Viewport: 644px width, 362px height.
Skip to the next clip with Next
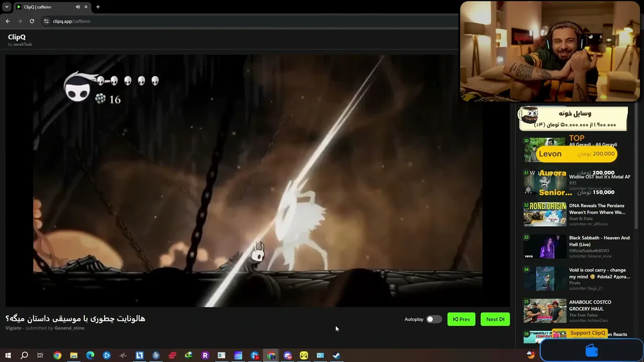(x=495, y=319)
